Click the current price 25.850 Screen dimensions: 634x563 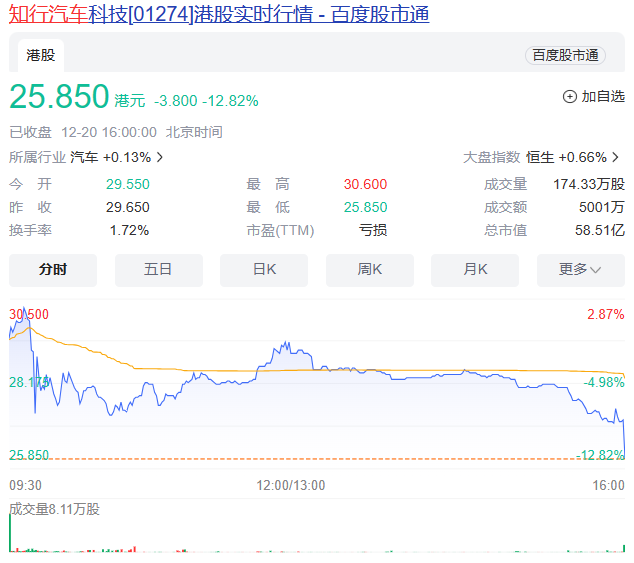point(59,97)
